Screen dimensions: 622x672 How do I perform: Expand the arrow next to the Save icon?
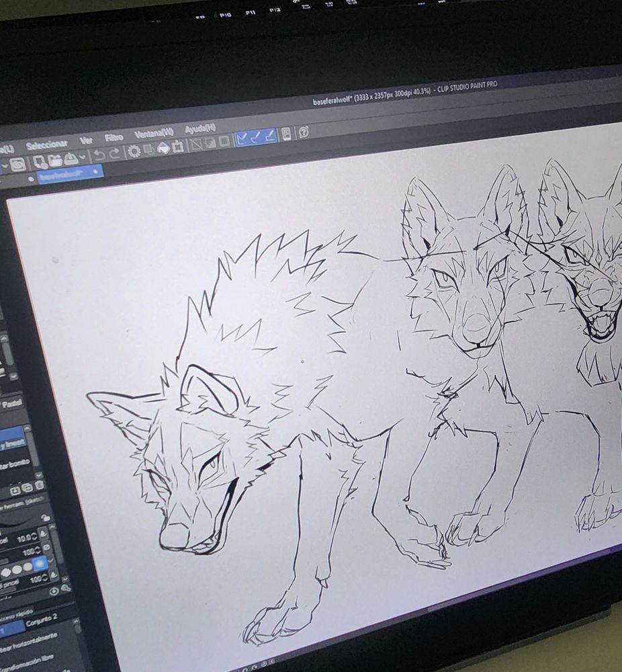[82, 157]
